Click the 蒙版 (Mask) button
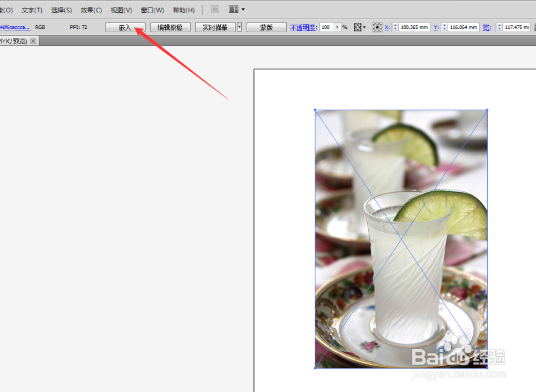Viewport: 536px width, 392px height. tap(266, 27)
